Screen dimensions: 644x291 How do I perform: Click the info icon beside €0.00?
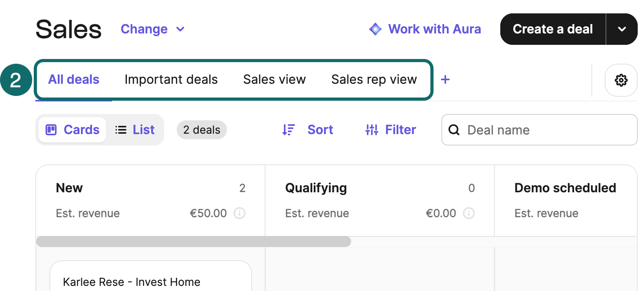point(469,213)
